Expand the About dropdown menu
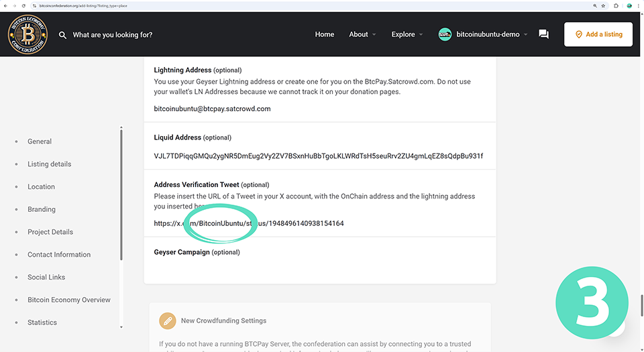Image resolution: width=644 pixels, height=352 pixels. pos(362,34)
